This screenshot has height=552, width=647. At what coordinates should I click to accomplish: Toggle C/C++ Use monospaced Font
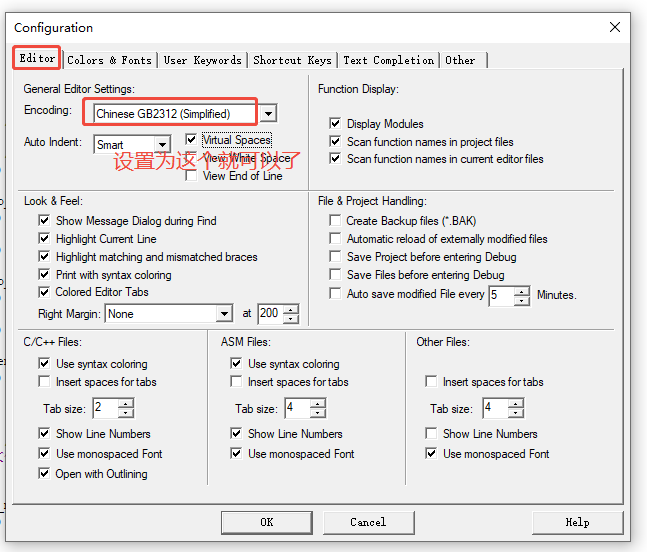click(44, 453)
